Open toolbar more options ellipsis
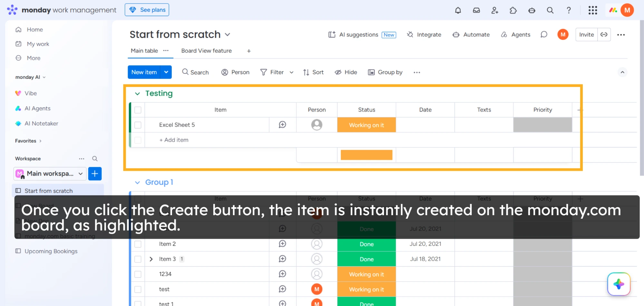 (x=417, y=72)
